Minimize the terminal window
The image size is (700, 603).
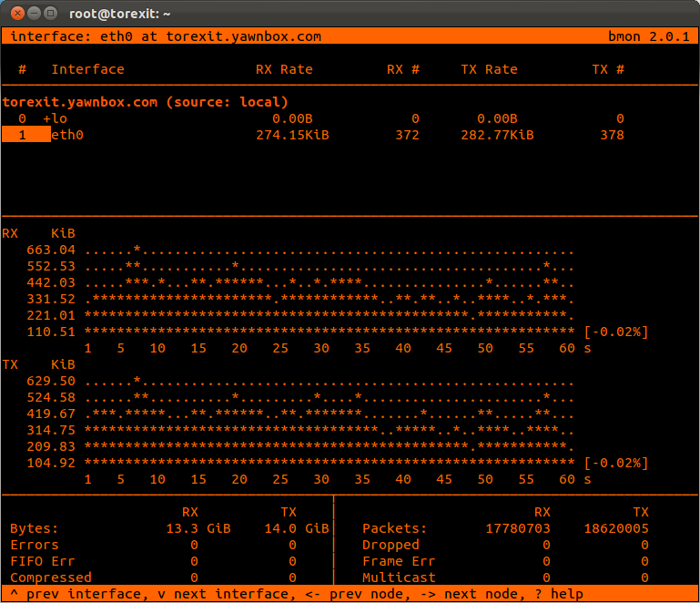pos(34,14)
